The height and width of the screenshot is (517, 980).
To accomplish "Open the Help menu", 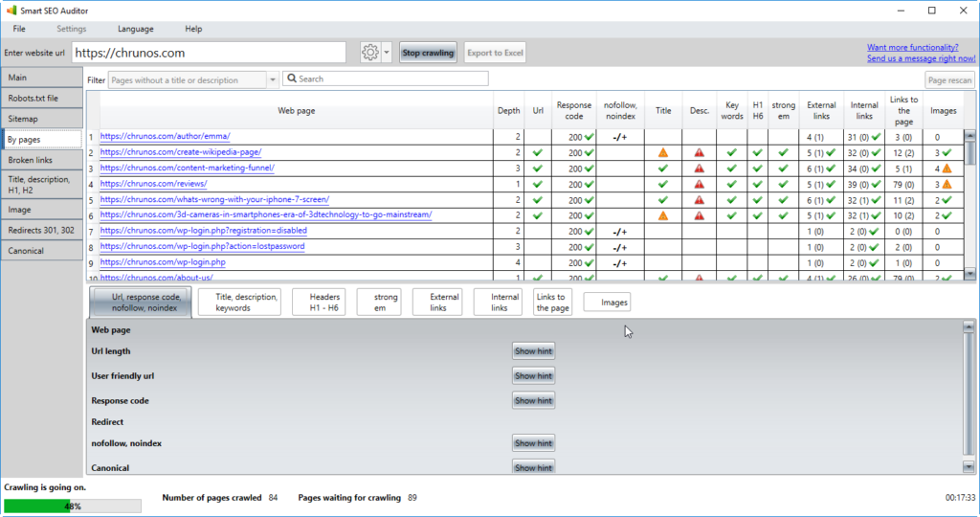I will pyautogui.click(x=193, y=29).
